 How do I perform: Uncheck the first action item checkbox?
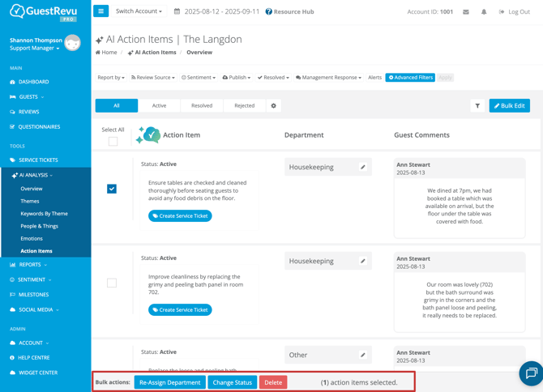(x=112, y=189)
